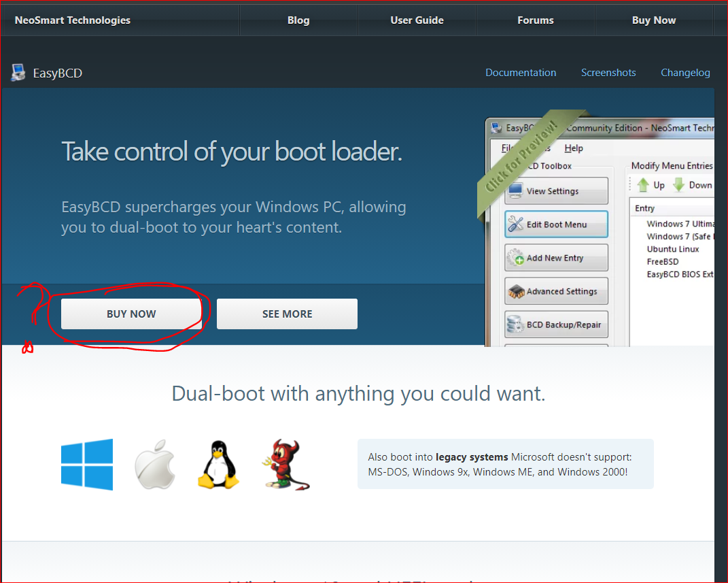Click the Entry column header
728x583 pixels.
coord(644,208)
